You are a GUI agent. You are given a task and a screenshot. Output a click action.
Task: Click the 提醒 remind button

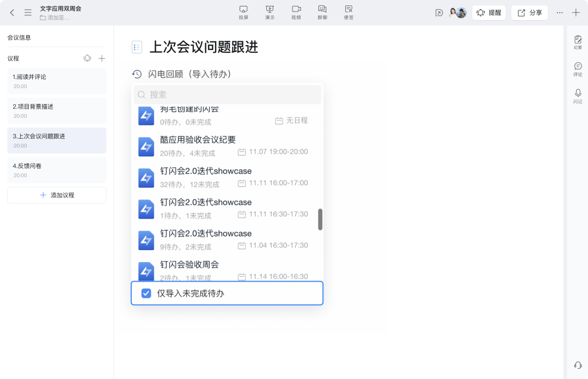click(488, 13)
